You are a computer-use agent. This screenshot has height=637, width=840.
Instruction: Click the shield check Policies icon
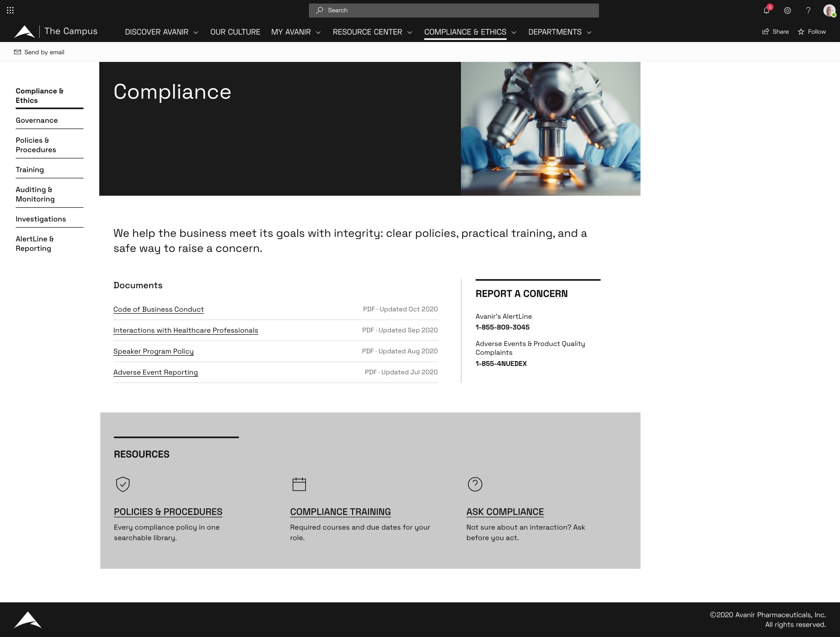click(x=122, y=484)
